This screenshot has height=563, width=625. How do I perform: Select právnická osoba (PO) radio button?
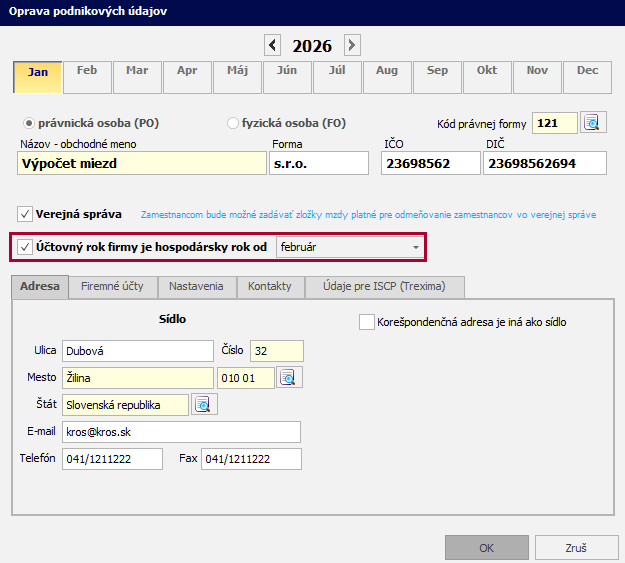point(29,123)
